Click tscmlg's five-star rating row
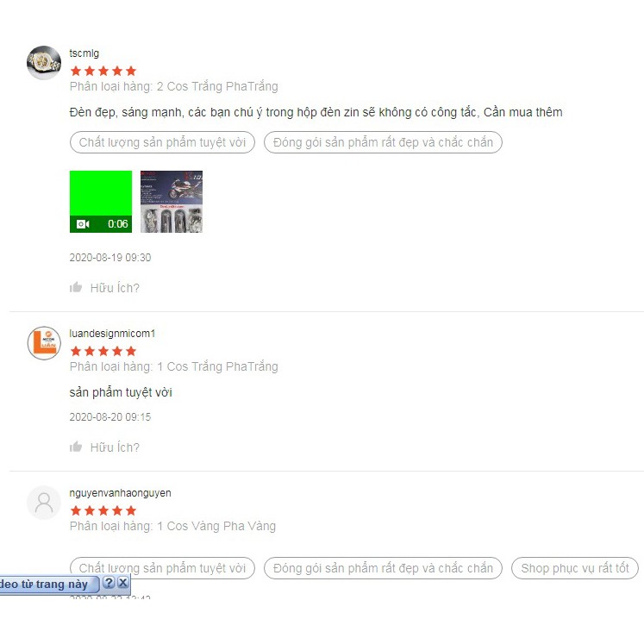This screenshot has width=644, height=644. click(x=103, y=71)
